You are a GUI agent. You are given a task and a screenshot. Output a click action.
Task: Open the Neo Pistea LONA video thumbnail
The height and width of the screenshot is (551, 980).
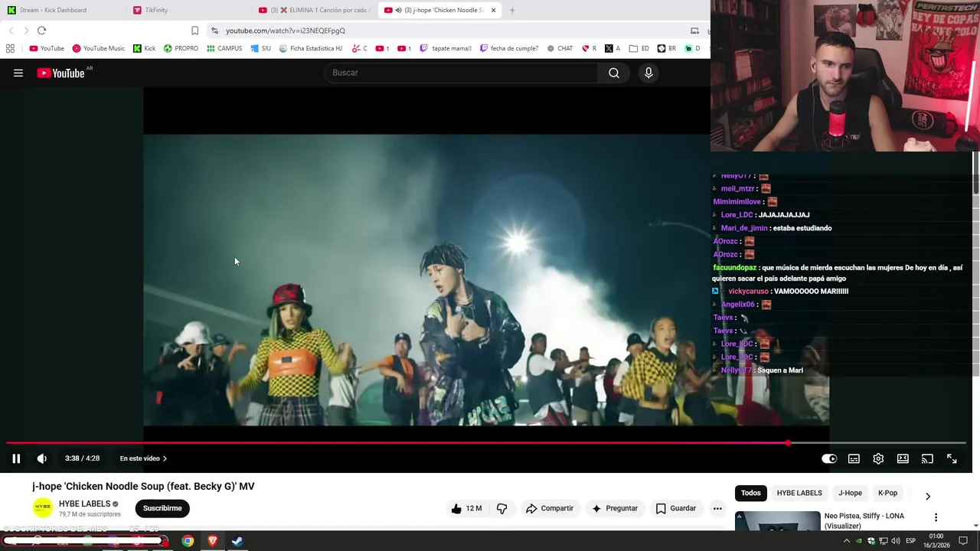[x=777, y=520]
